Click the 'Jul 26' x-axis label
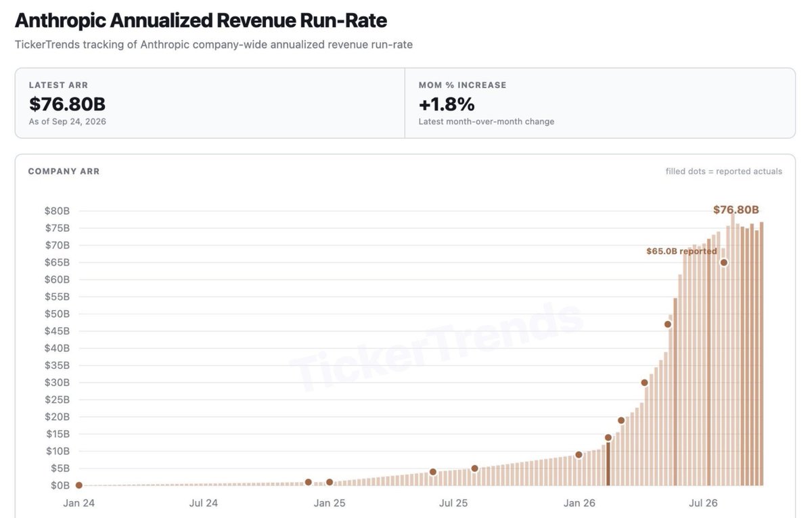 pyautogui.click(x=703, y=503)
